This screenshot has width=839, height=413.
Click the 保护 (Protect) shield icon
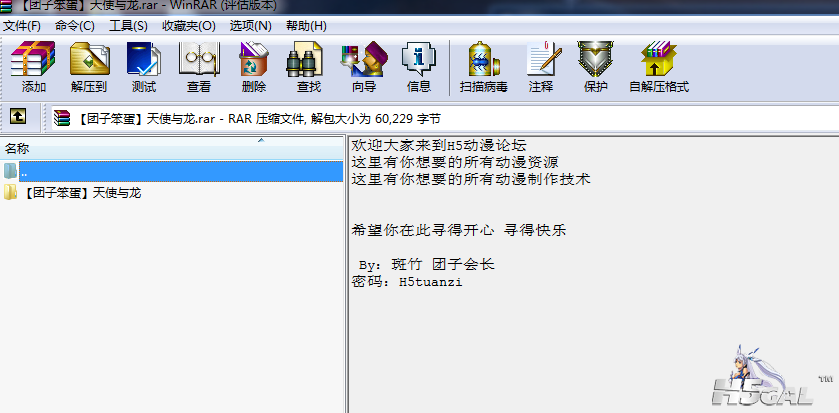coord(596,66)
